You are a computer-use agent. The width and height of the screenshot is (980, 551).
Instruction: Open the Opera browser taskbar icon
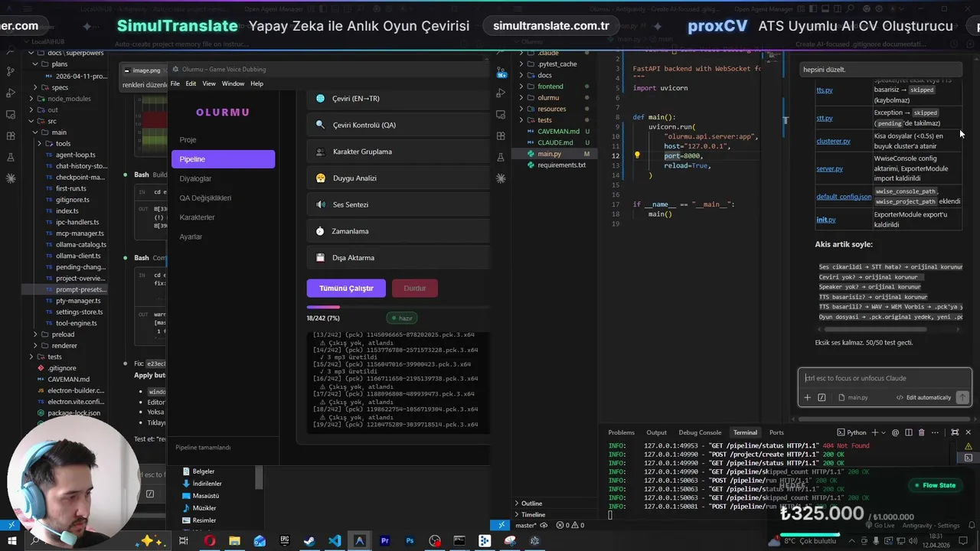coord(210,541)
